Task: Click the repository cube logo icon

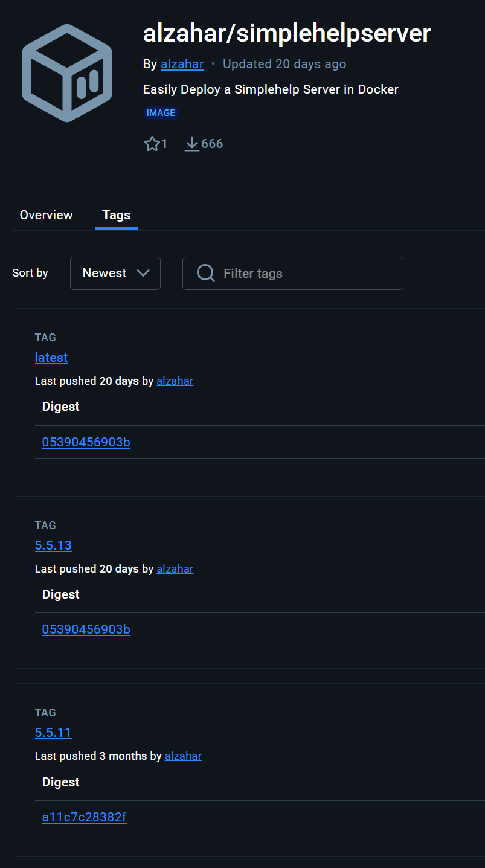Action: click(67, 73)
